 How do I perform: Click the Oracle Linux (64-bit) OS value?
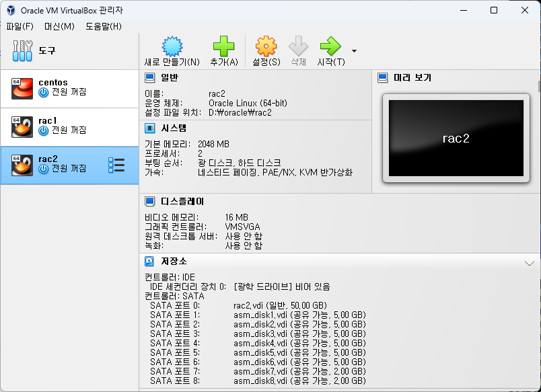pyautogui.click(x=248, y=103)
